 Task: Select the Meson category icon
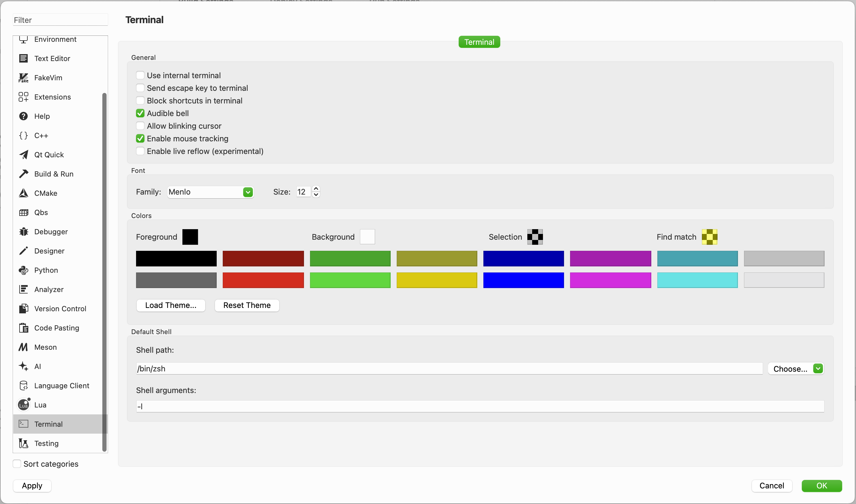tap(23, 347)
